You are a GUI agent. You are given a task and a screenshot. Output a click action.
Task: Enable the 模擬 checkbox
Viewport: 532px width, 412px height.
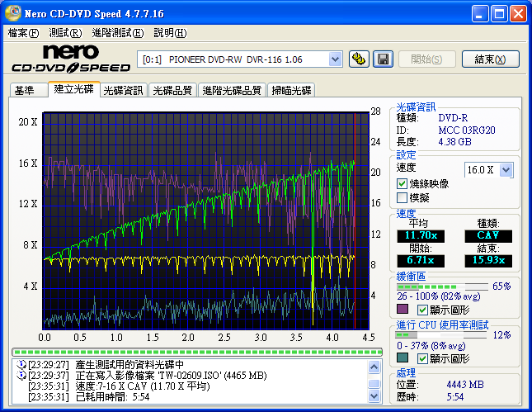(403, 197)
